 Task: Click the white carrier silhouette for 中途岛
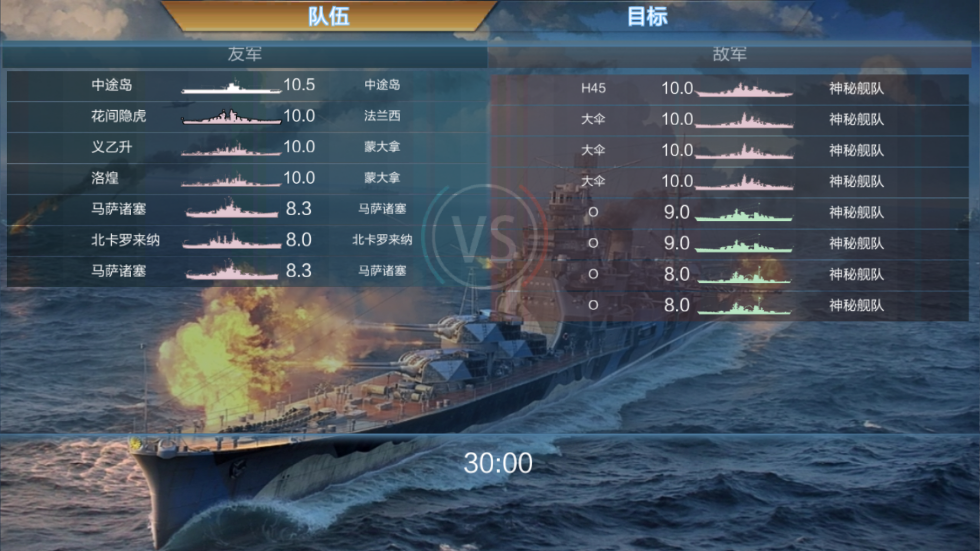(231, 87)
